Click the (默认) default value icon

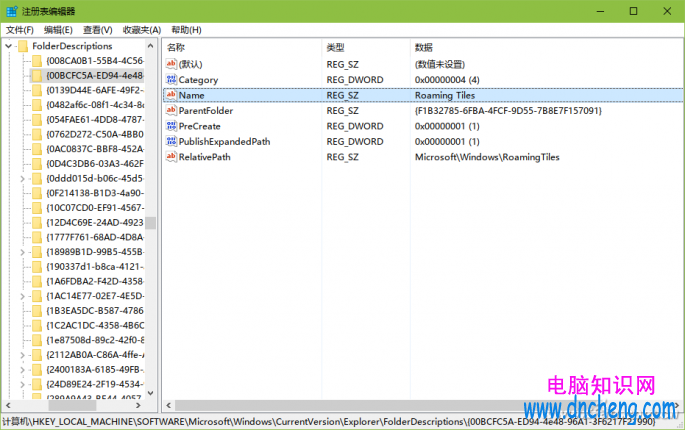[x=170, y=63]
